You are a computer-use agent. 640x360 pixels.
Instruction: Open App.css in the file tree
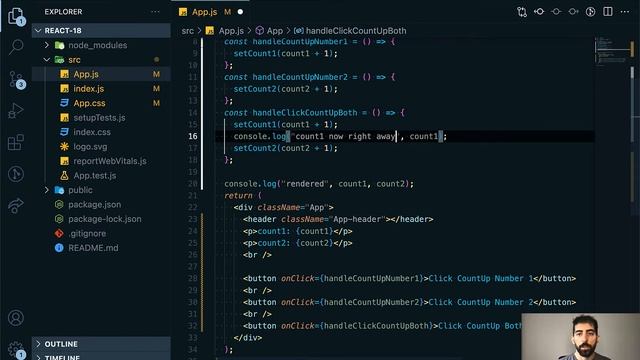coord(101,103)
